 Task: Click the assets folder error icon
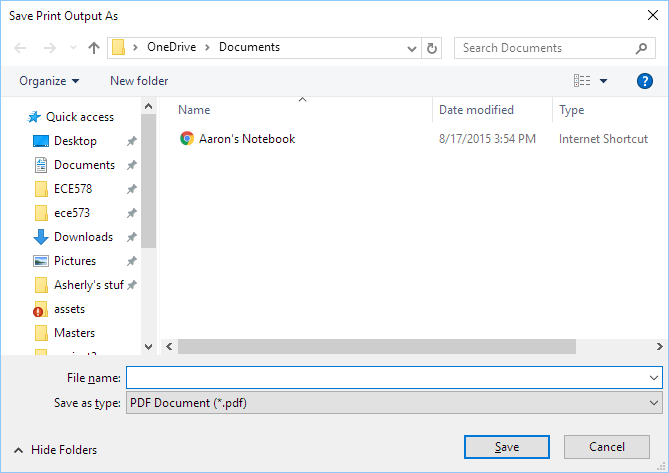pos(40,310)
